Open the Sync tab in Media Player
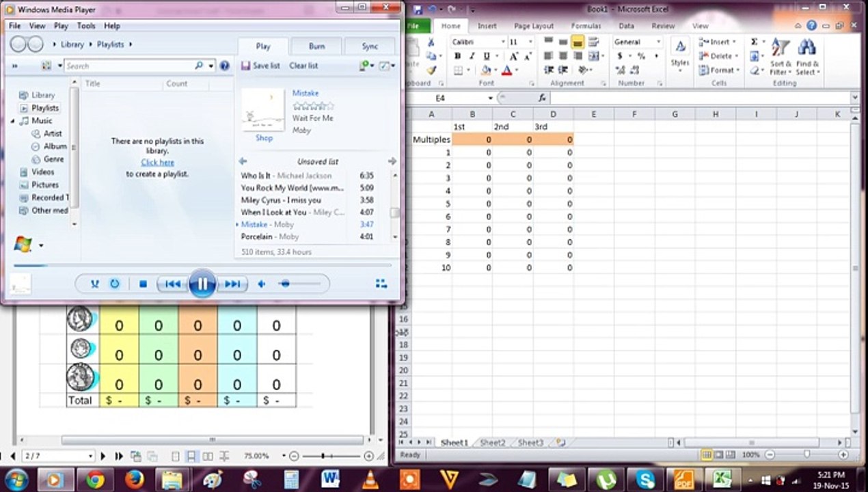This screenshot has height=492, width=868. click(x=370, y=46)
